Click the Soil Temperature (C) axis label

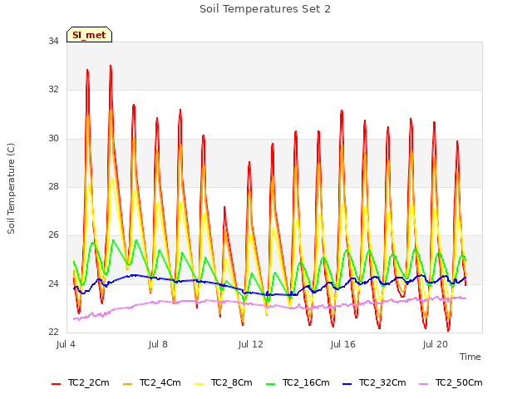[11, 189]
